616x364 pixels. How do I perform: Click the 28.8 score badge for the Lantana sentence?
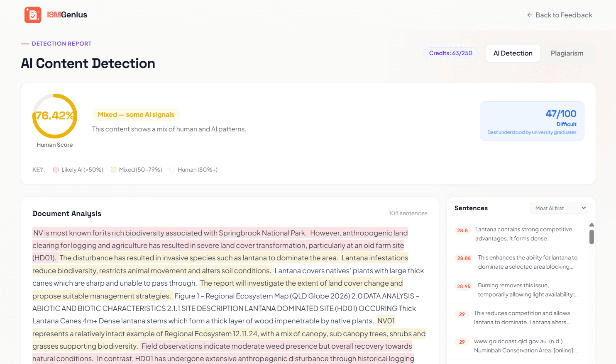click(462, 230)
